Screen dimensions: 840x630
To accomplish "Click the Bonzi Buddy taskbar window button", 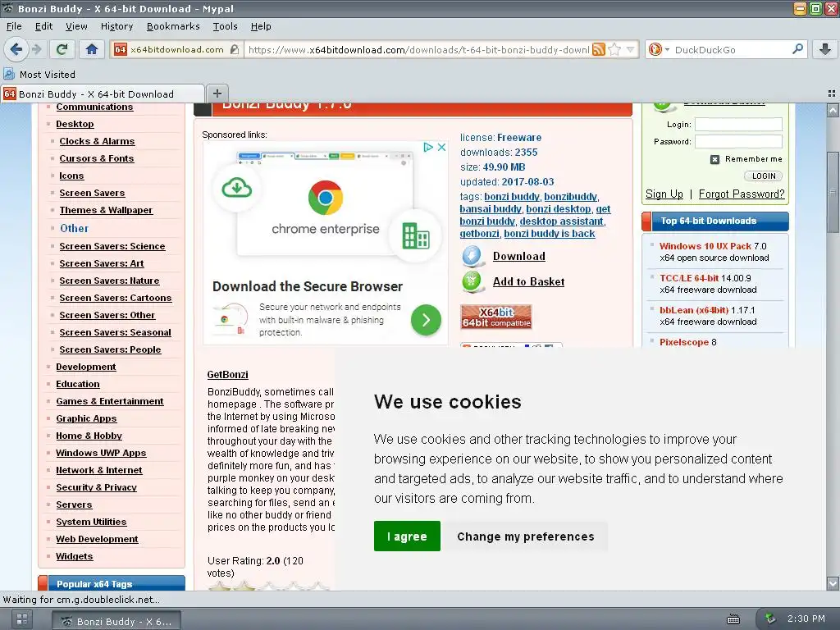I will (116, 622).
